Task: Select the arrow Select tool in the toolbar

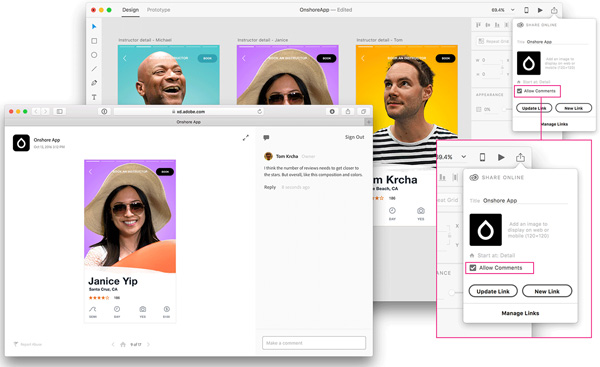Action: 94,26
